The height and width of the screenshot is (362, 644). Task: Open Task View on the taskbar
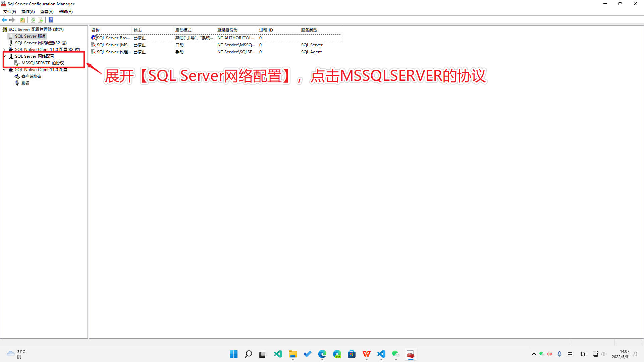[263, 354]
